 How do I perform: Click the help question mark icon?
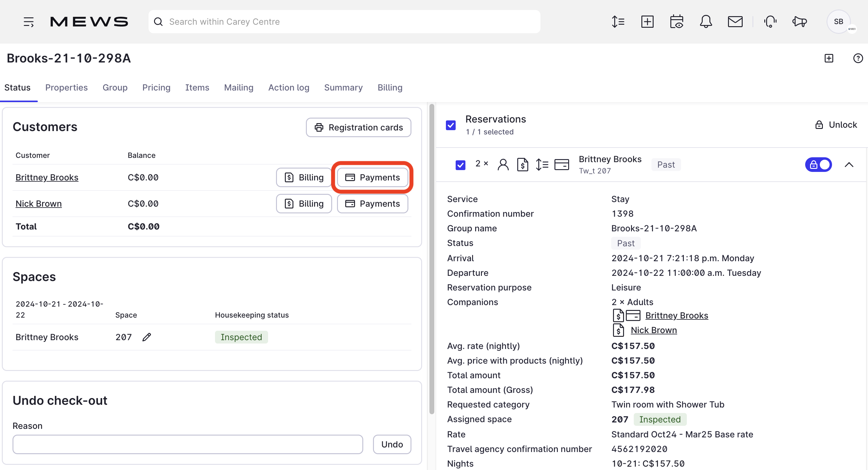point(858,58)
